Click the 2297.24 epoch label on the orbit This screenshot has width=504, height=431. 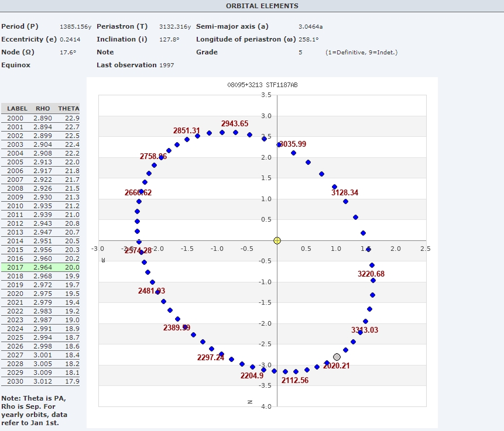click(211, 357)
